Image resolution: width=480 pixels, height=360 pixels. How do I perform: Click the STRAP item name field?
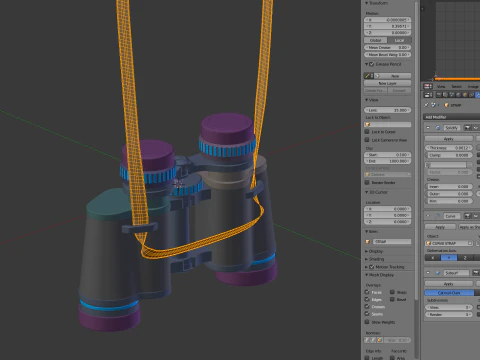(392, 241)
